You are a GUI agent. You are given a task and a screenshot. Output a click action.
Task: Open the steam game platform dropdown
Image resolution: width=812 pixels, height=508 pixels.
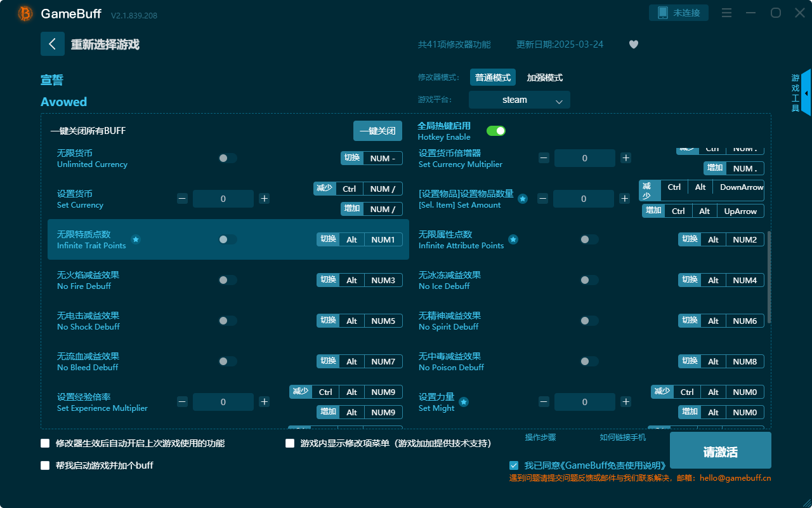(519, 100)
